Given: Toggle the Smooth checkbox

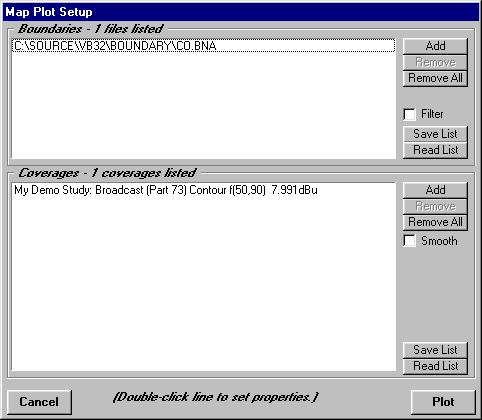Looking at the screenshot, I should (x=409, y=241).
